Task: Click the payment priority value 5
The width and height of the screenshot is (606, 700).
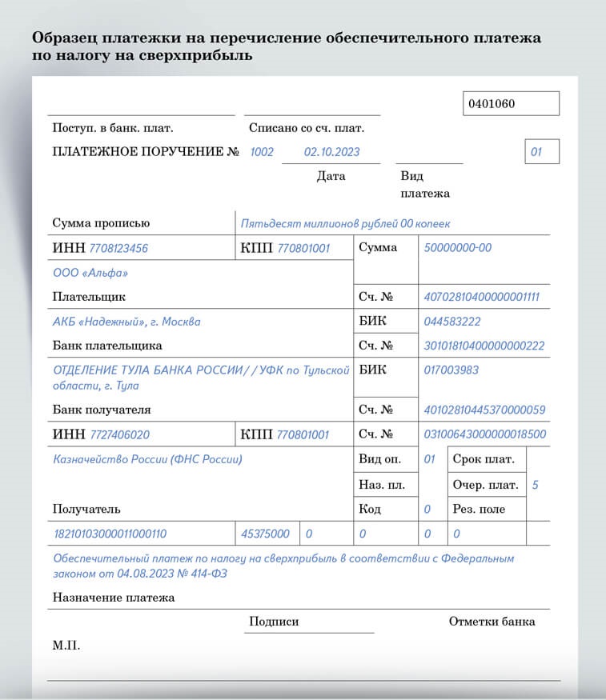Action: (535, 484)
